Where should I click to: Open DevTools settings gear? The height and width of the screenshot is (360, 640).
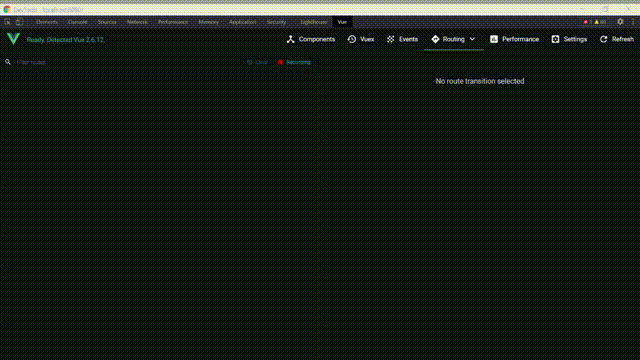point(620,22)
